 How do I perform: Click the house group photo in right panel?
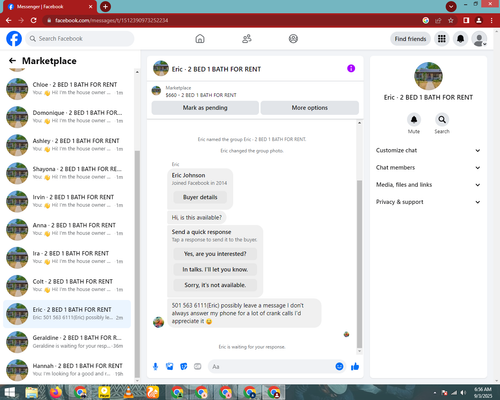click(428, 76)
